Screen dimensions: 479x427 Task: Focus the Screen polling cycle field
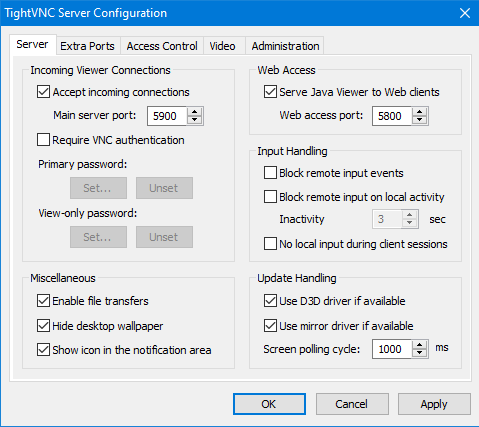tap(392, 349)
